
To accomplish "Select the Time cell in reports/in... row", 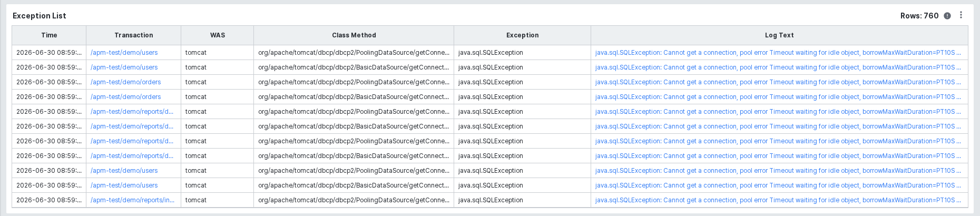I will [x=49, y=200].
